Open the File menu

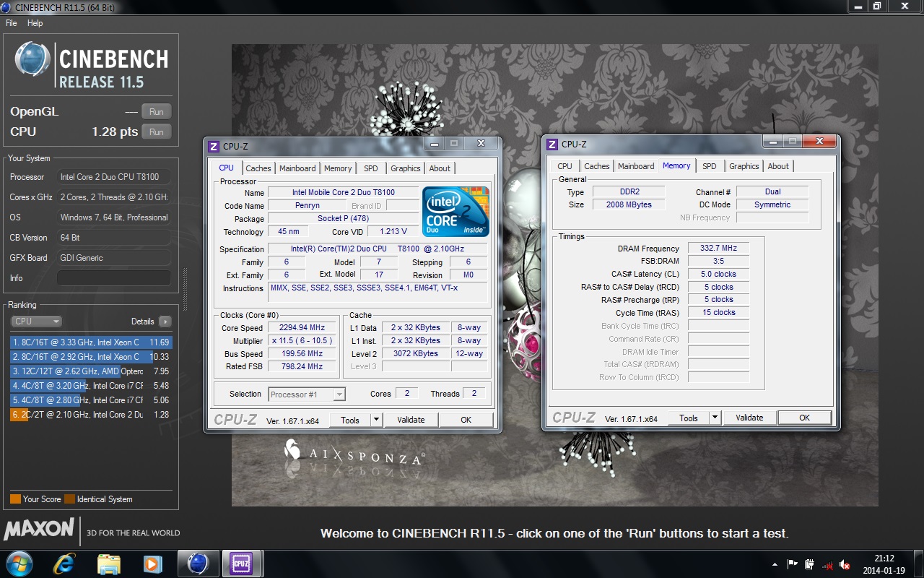click(x=12, y=23)
